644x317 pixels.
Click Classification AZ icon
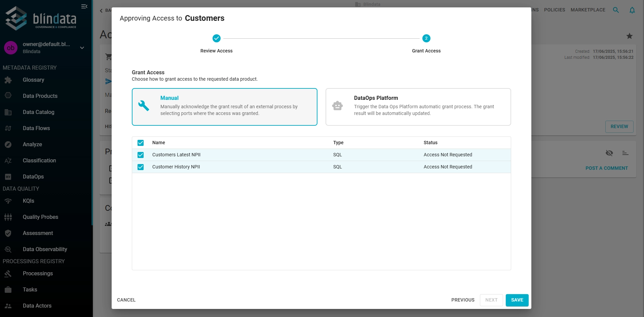pyautogui.click(x=8, y=161)
